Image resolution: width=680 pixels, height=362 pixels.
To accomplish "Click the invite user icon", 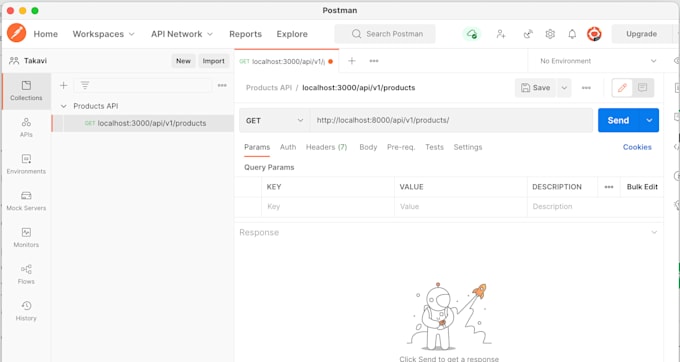I will (501, 34).
